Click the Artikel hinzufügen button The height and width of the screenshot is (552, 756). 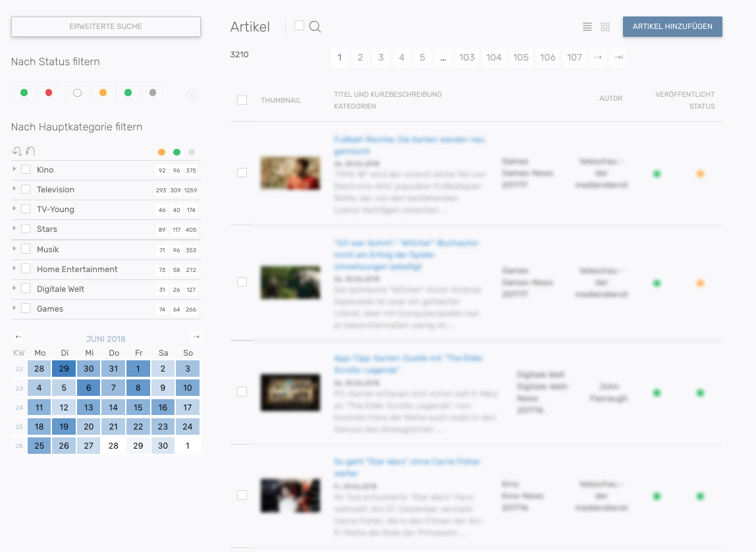[672, 27]
